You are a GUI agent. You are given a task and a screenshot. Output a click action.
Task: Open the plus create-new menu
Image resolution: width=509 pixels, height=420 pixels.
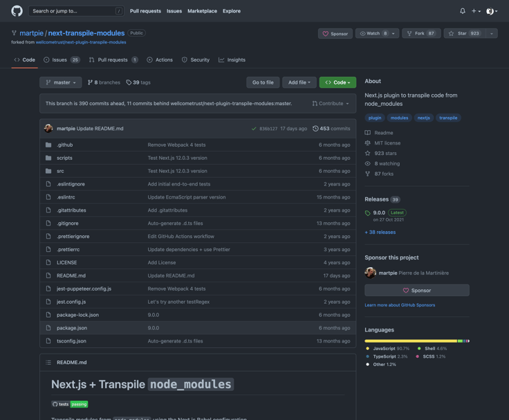pos(476,11)
